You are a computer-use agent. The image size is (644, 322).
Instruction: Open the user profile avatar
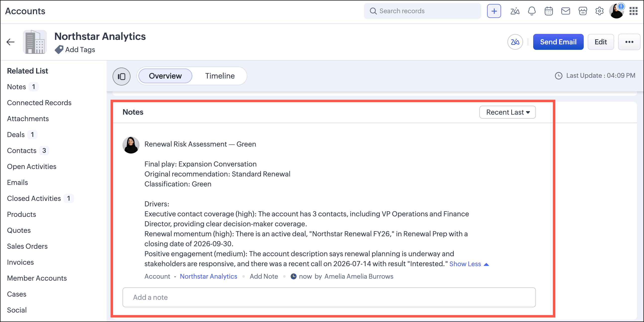coord(617,11)
